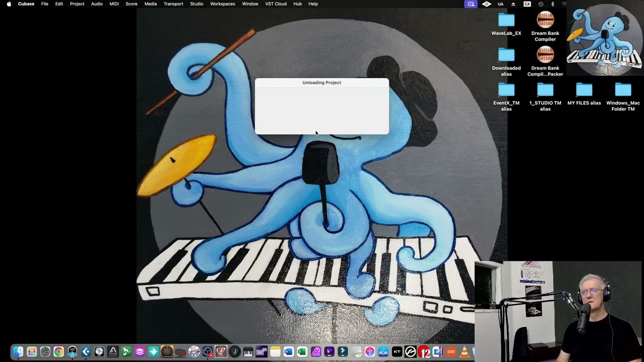This screenshot has height=362, width=644.
Task: Open the yellow Notes app in the Dock
Action: click(x=275, y=352)
